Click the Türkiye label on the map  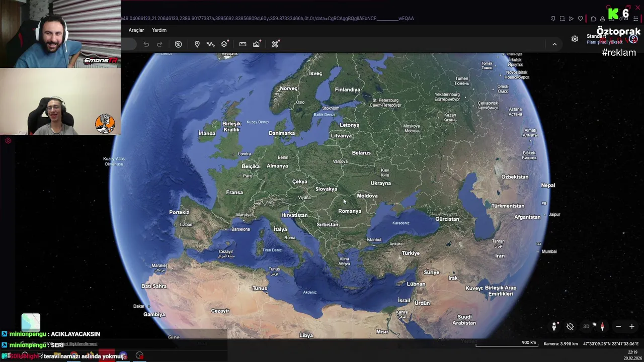[411, 253]
